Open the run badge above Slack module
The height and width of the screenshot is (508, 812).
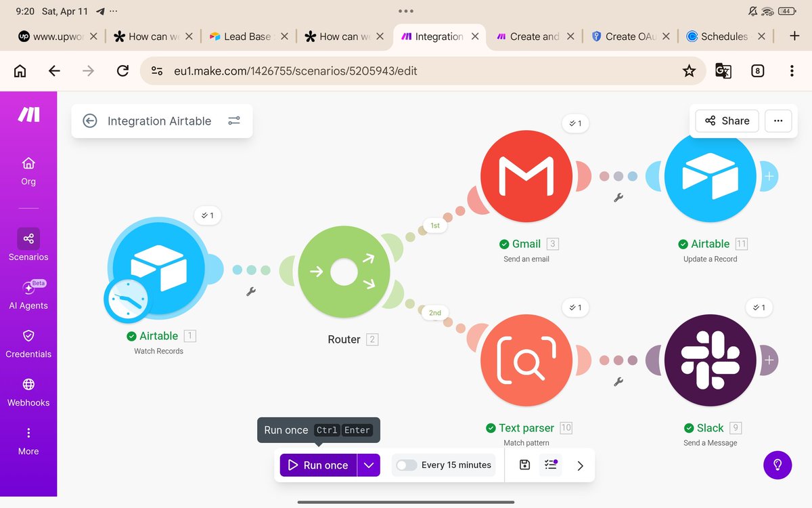tap(759, 308)
